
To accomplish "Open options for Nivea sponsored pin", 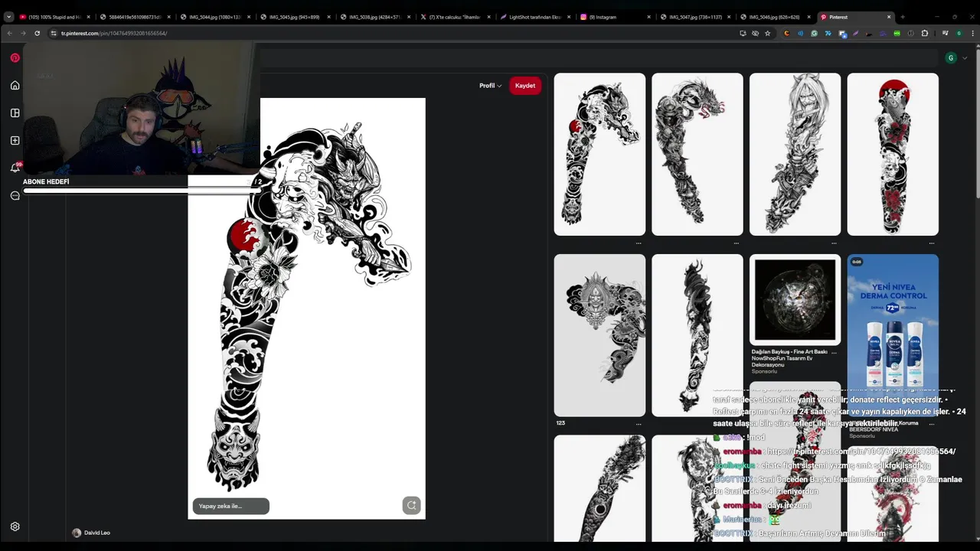I will pos(932,423).
